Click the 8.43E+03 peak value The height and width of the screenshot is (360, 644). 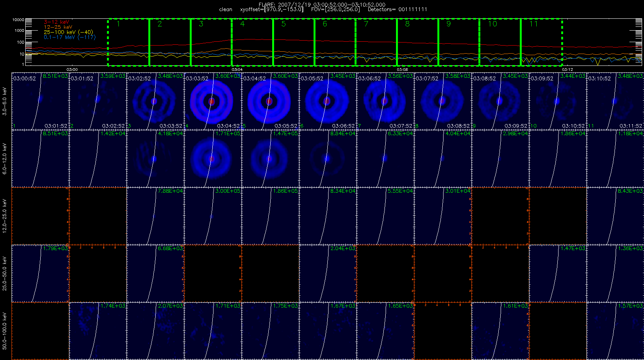point(630,191)
